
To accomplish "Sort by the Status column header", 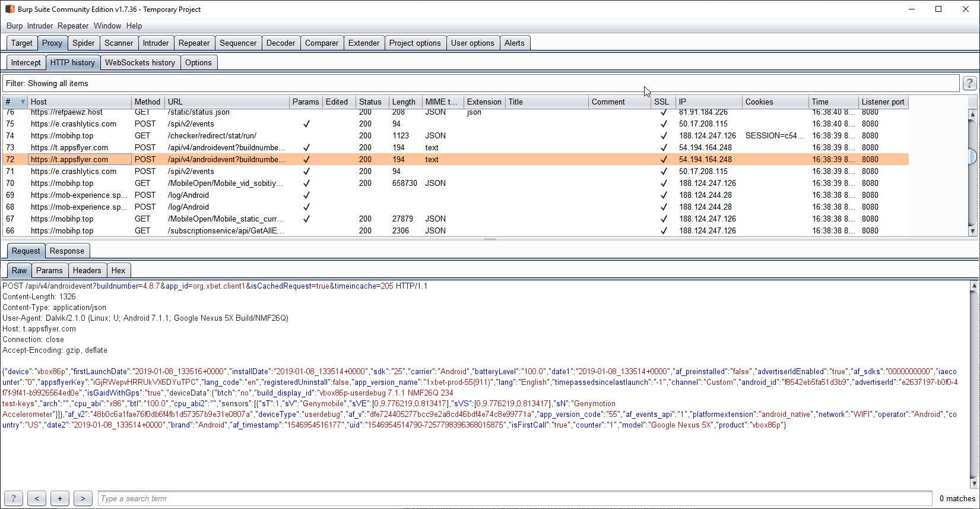I will (372, 102).
